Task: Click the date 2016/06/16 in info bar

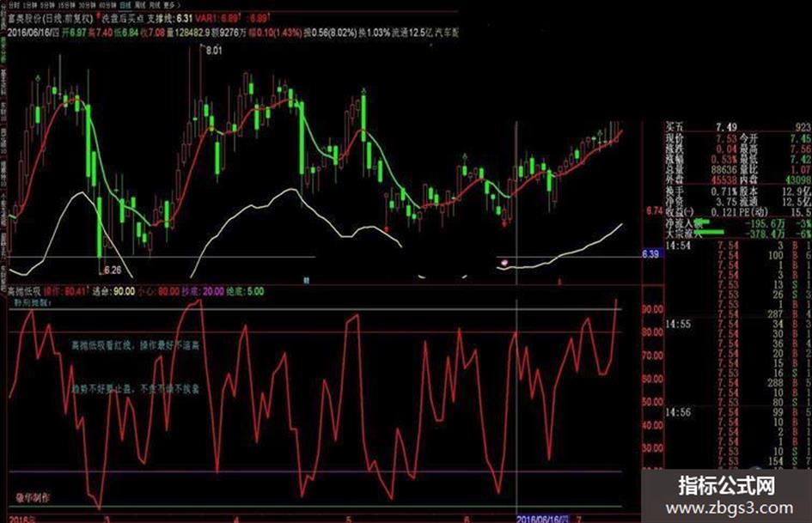Action: click(x=34, y=33)
